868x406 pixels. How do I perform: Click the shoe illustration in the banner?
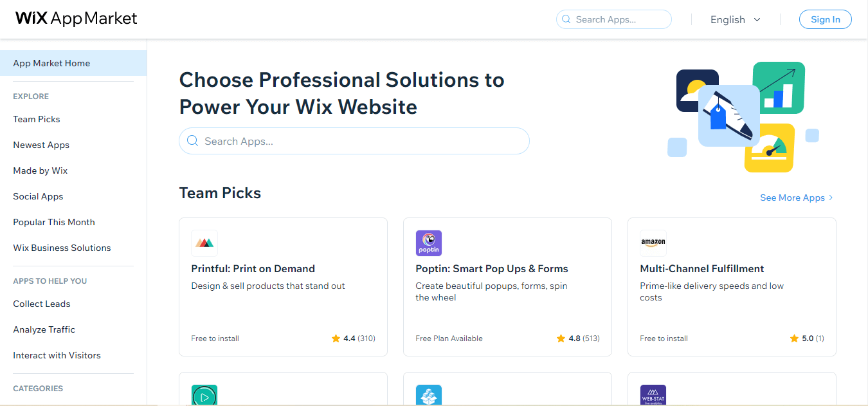728,116
